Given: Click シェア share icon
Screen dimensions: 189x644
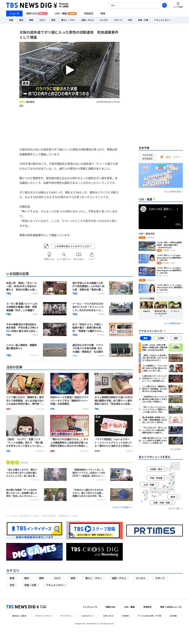Looking at the screenshot, I should 92,255.
